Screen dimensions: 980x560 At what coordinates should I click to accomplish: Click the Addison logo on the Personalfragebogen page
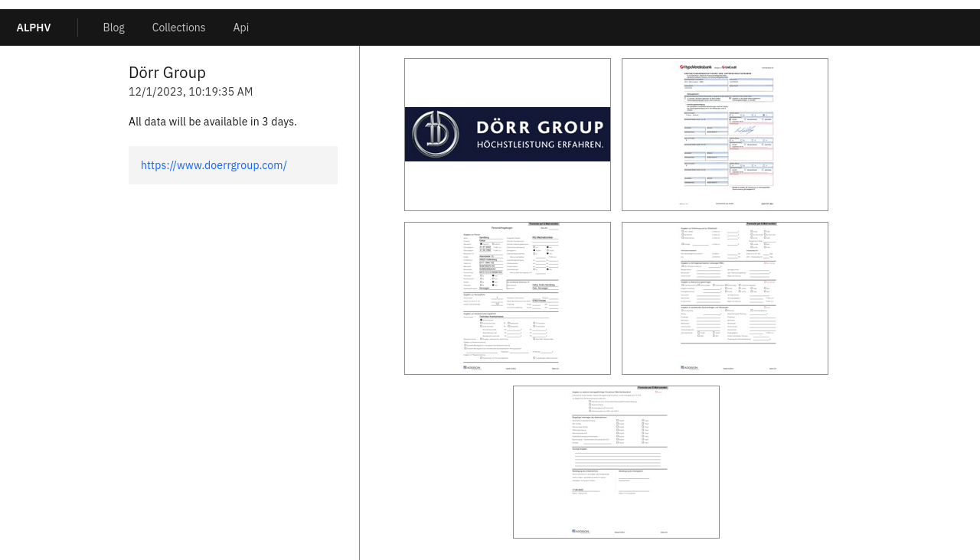pos(472,367)
